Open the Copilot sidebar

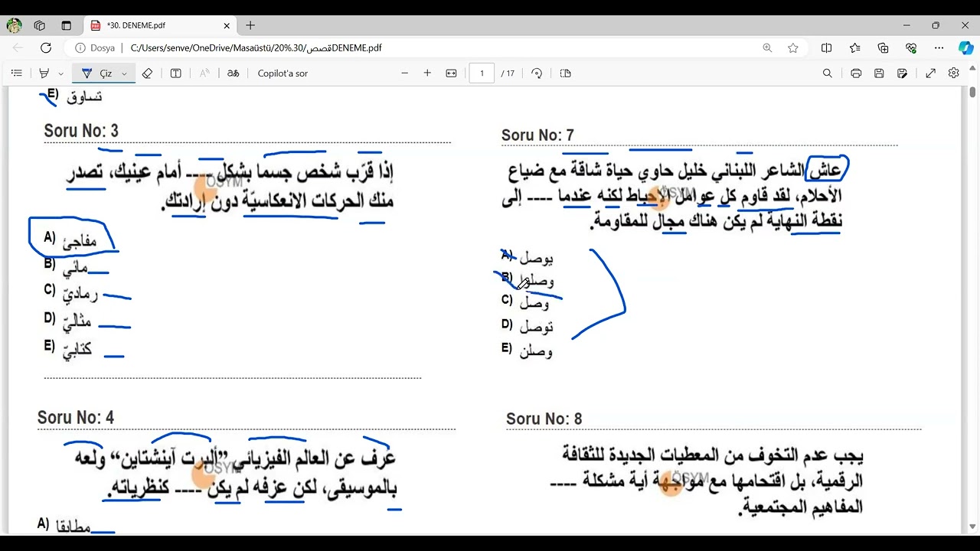(965, 47)
